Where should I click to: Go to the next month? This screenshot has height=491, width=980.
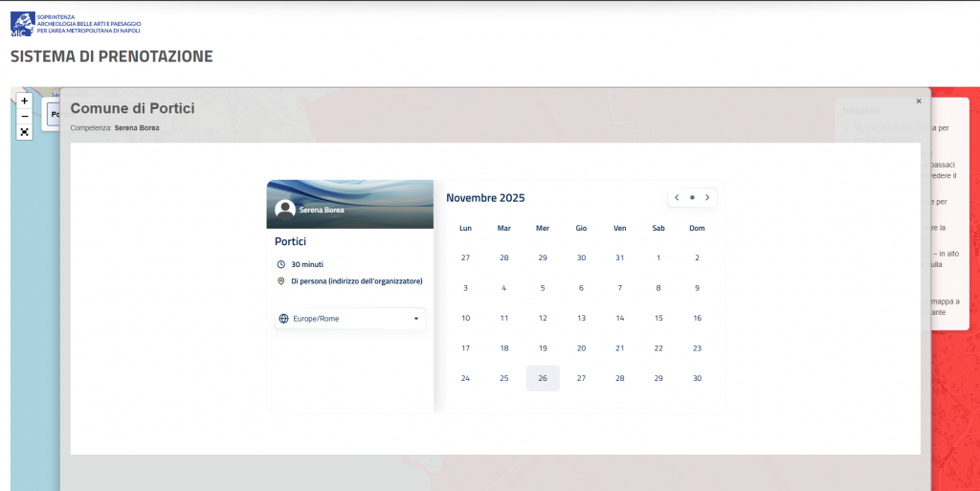707,198
